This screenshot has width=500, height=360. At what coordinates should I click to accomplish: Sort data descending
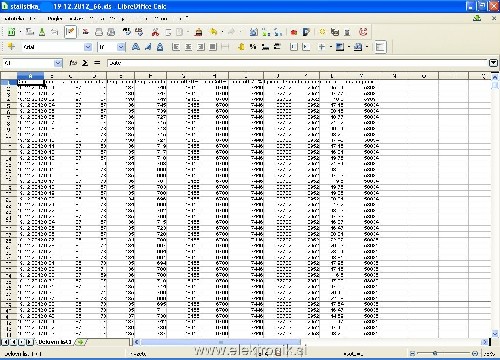(278, 32)
